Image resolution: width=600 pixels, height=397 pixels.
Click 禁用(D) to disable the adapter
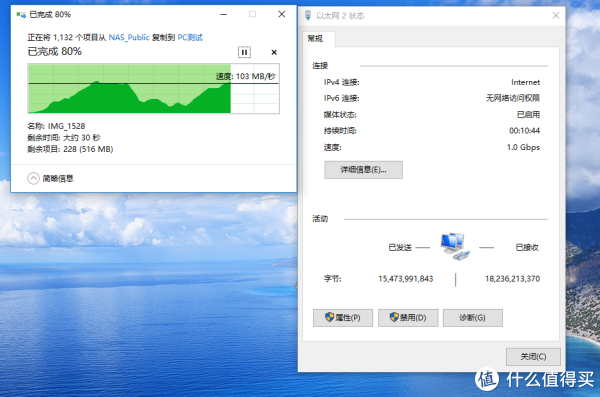[x=408, y=318]
